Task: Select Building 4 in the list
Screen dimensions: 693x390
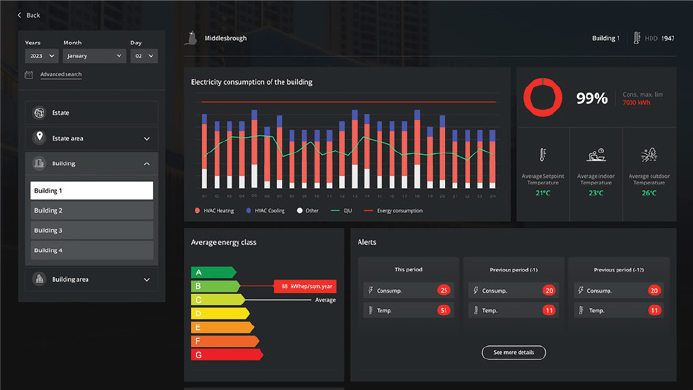Action: pyautogui.click(x=92, y=250)
